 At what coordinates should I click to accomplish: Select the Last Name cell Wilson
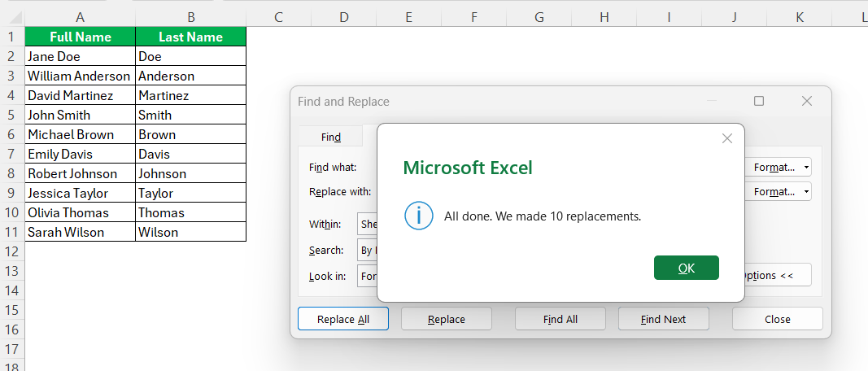coord(191,231)
